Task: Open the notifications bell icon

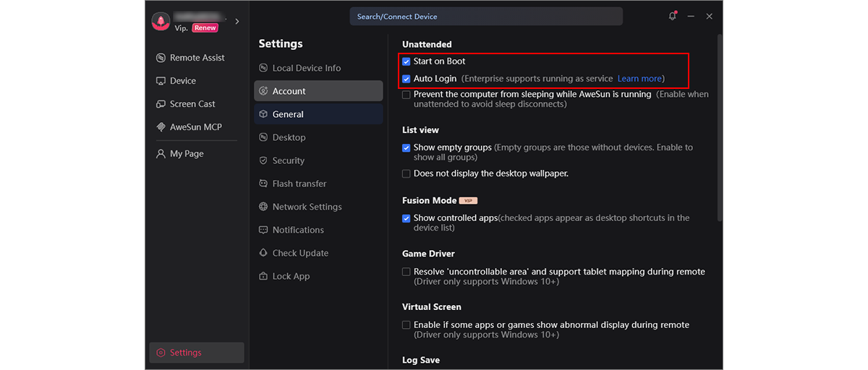Action: [673, 16]
